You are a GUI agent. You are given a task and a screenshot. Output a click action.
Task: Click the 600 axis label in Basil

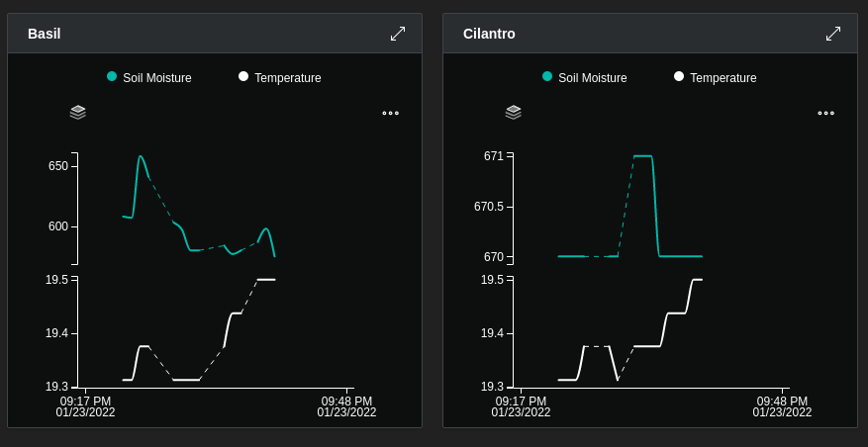coord(58,226)
